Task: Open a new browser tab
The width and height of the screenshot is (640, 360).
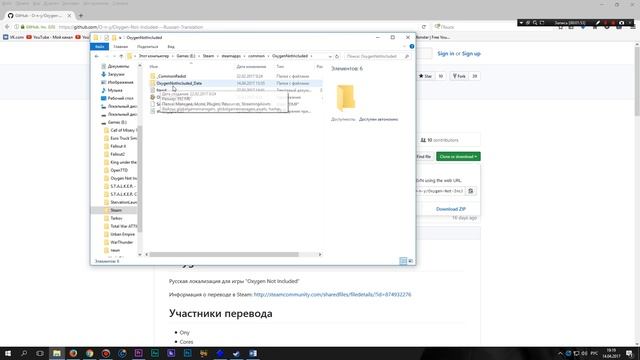Action: click(81, 16)
